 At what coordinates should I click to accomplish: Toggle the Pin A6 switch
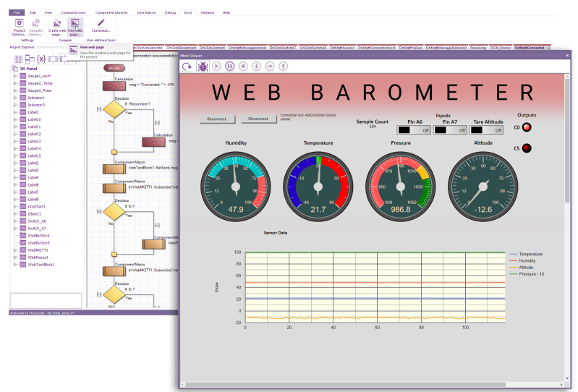414,130
